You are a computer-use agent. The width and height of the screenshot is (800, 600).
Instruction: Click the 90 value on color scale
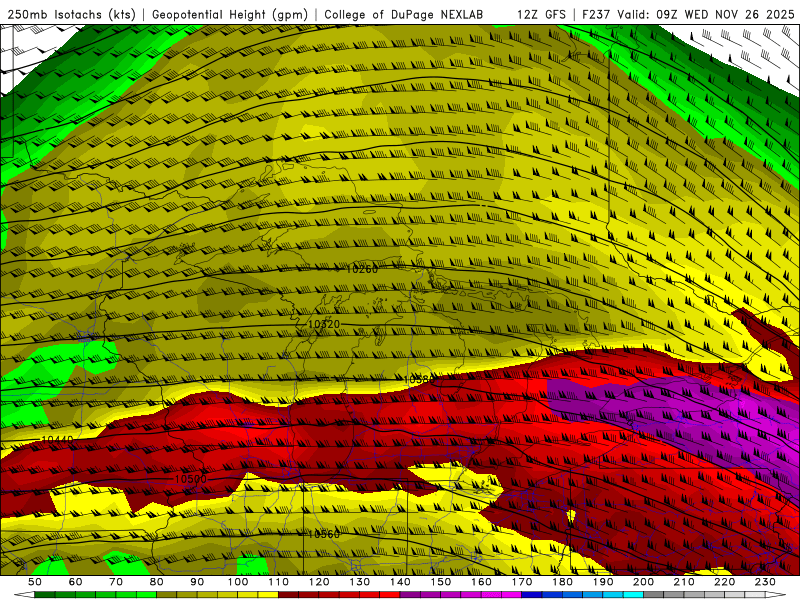[197, 582]
